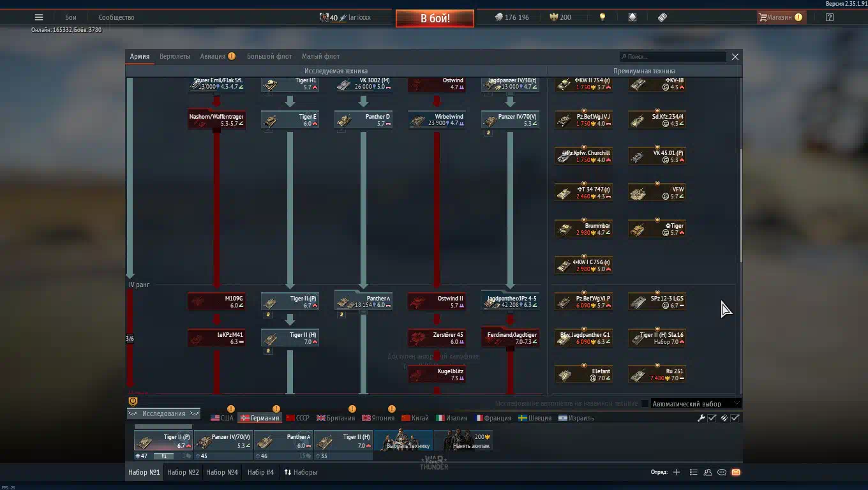Select the premium VFW vehicle

tap(657, 193)
